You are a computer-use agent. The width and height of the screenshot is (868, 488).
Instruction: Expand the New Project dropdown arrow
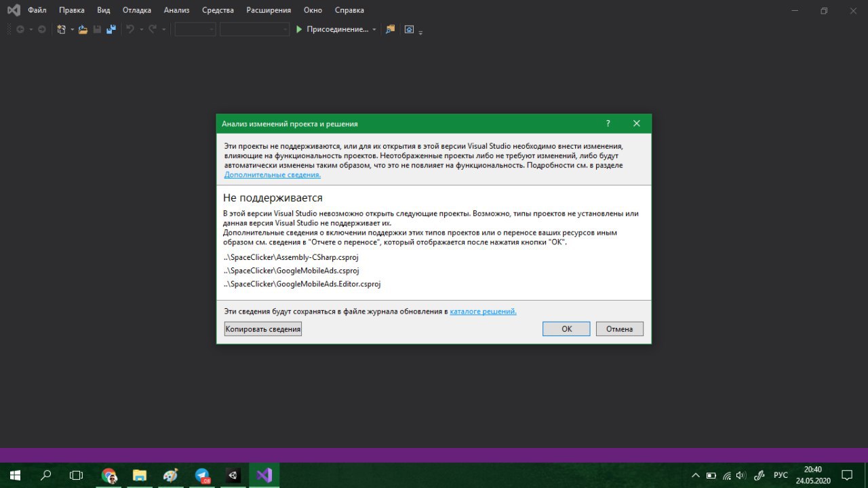(x=72, y=30)
